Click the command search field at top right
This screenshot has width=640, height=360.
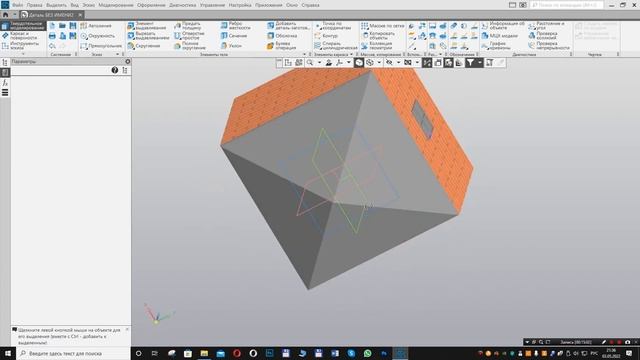[x=567, y=5]
